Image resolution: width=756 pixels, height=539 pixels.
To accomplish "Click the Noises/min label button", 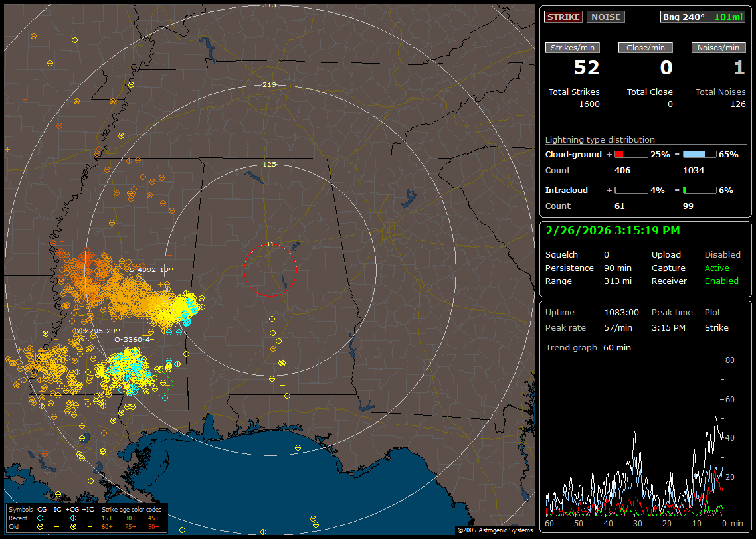I will click(x=718, y=48).
